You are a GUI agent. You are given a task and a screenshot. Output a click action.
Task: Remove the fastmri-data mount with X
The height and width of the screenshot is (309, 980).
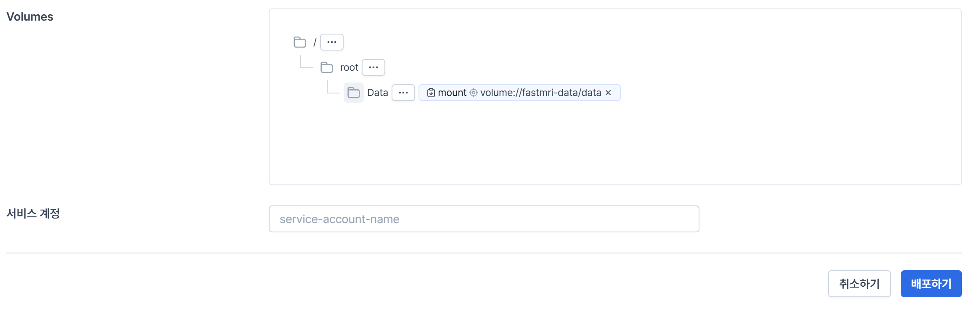click(x=608, y=93)
